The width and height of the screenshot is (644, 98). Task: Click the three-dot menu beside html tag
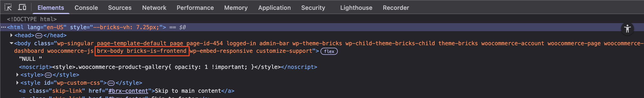(3, 27)
